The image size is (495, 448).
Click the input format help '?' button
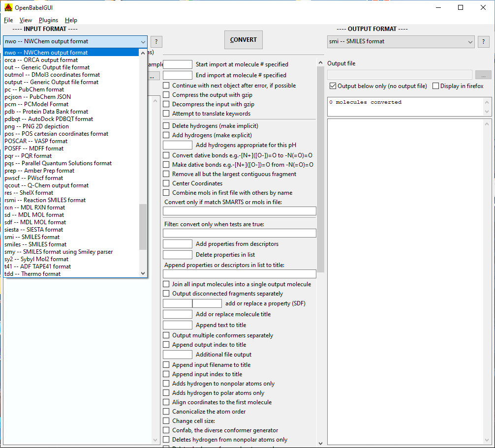[156, 42]
